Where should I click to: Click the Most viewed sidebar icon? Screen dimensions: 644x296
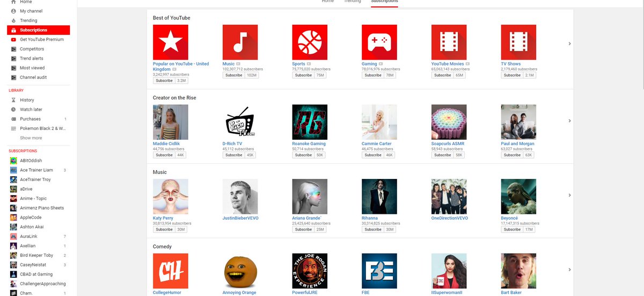coord(14,68)
